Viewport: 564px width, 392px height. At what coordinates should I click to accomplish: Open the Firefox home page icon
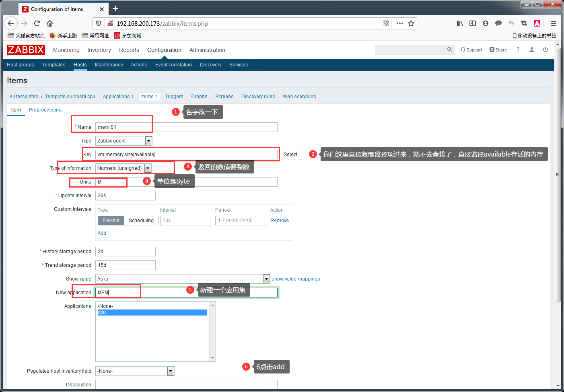[50, 23]
